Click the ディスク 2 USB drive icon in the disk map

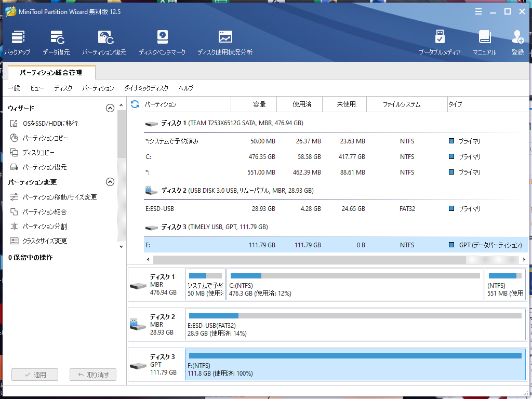click(x=138, y=324)
